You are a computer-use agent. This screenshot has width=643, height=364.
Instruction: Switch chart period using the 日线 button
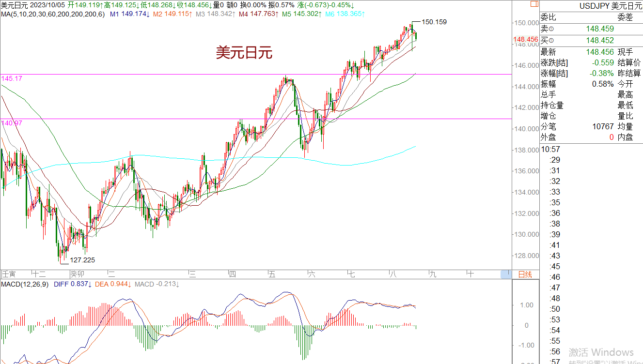coord(525,274)
